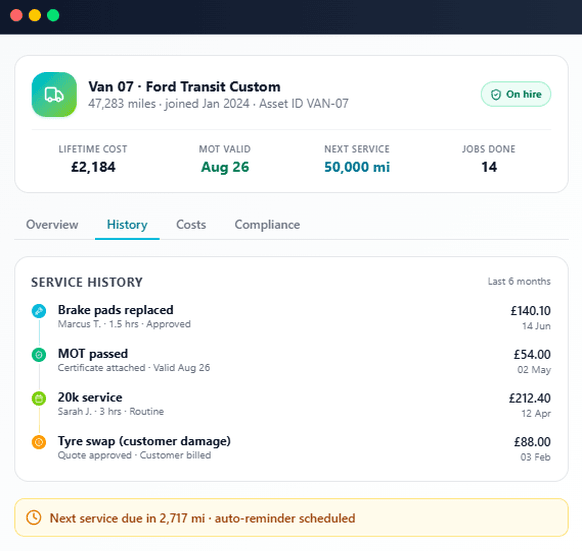The width and height of the screenshot is (582, 551).
Task: Click the calendar icon for 20k service
Action: 39,398
